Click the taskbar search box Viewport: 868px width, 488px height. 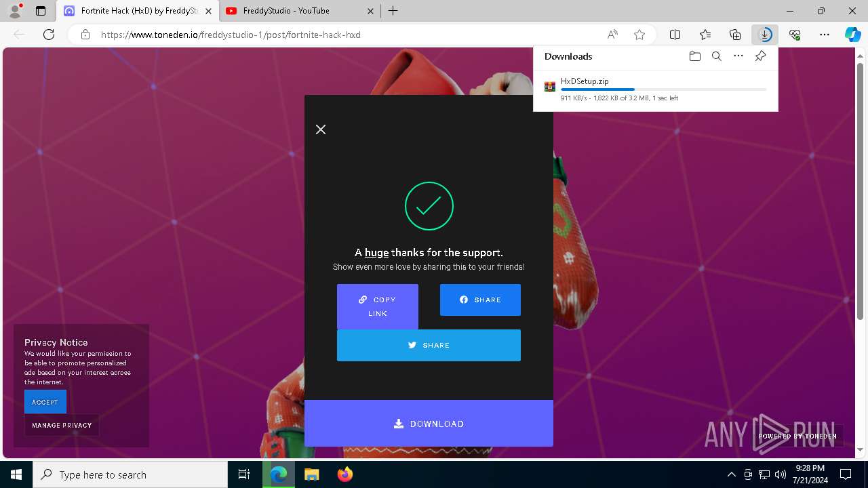[130, 474]
